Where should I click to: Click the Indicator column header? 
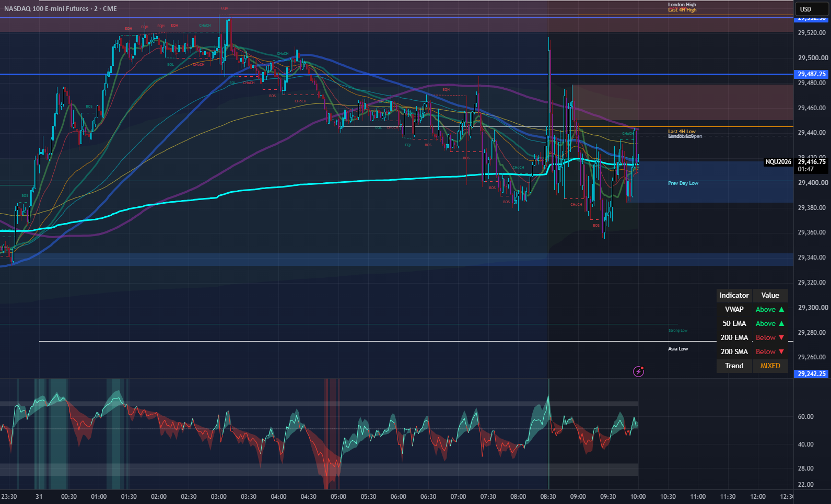pos(734,295)
